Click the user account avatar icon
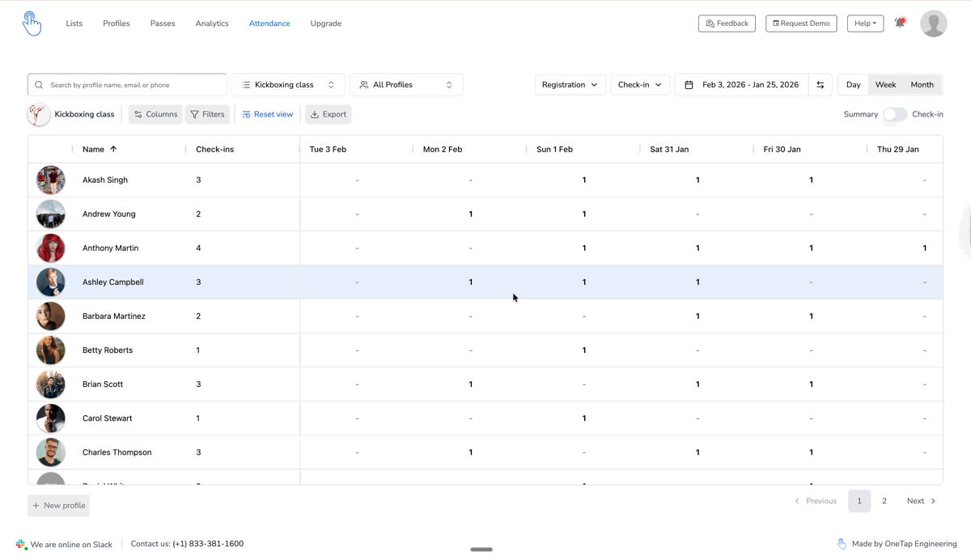971x560 pixels. (933, 23)
